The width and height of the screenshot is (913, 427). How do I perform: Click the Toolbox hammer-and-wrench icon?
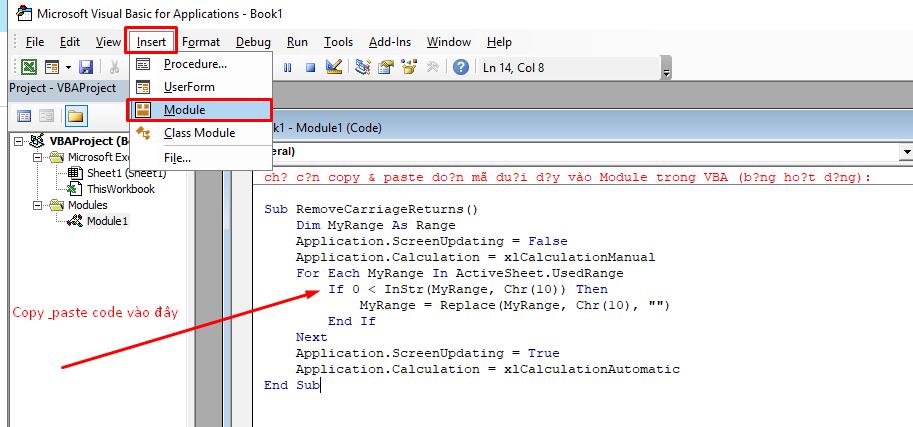coord(432,67)
